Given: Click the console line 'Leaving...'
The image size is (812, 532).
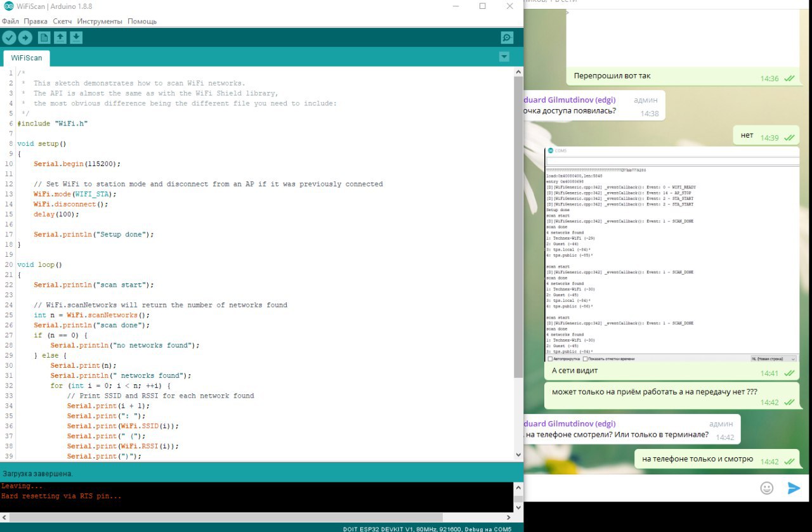Looking at the screenshot, I should [22, 486].
